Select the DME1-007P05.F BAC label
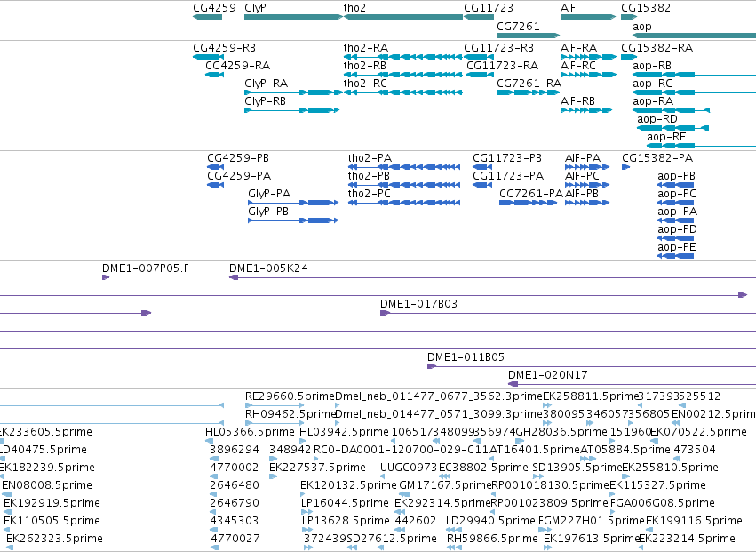 [146, 268]
